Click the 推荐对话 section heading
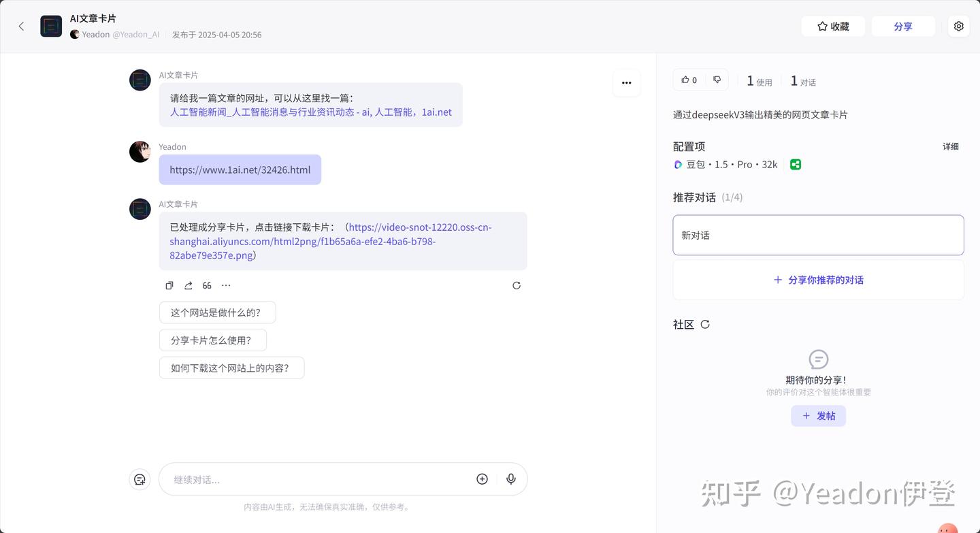Image resolution: width=980 pixels, height=533 pixels. [694, 197]
